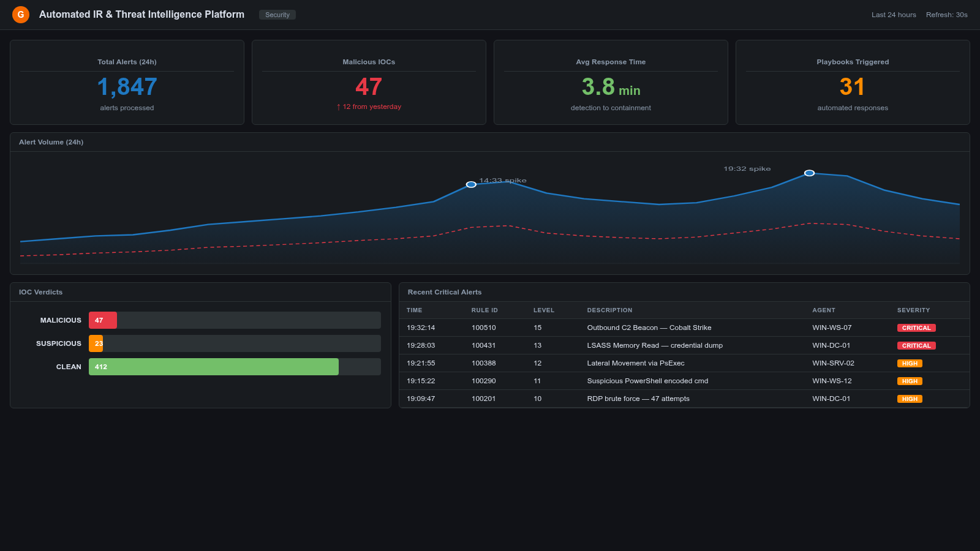Image resolution: width=980 pixels, height=551 pixels.
Task: Toggle the Refresh: 30s auto-refresh setting
Action: 946,14
